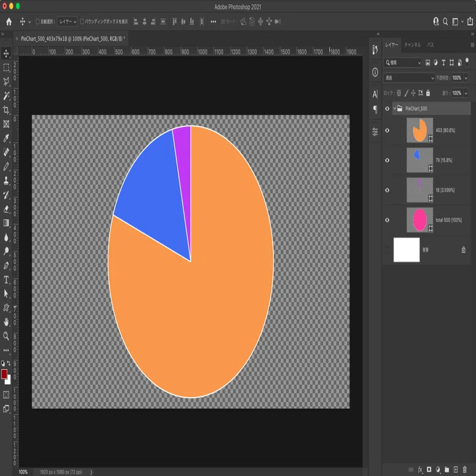Open the Edit Toolbar three-dots button

tap(6, 350)
